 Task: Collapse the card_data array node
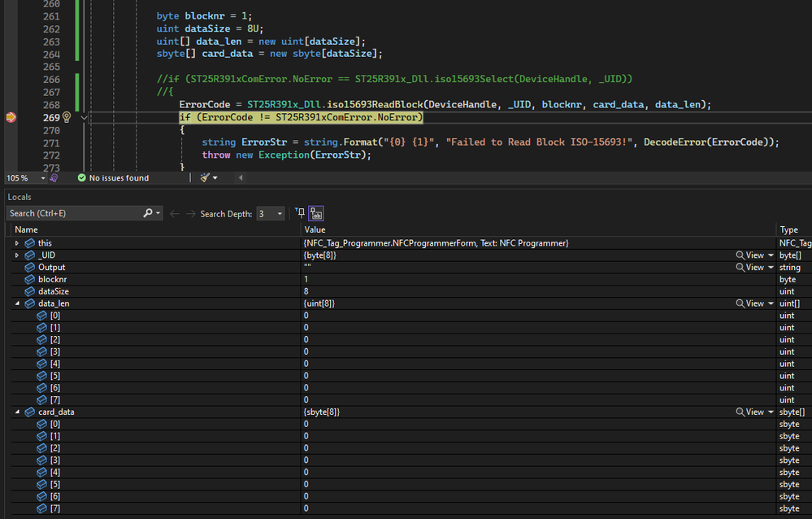[17, 412]
